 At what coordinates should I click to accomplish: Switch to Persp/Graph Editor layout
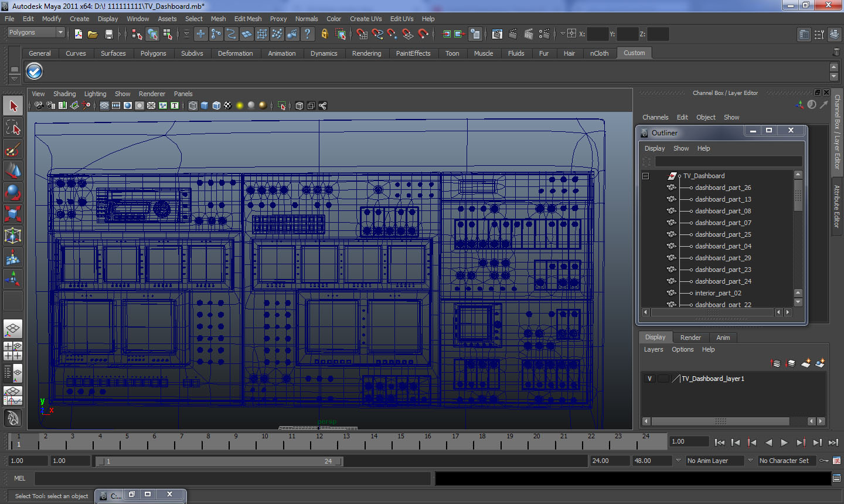tap(13, 396)
